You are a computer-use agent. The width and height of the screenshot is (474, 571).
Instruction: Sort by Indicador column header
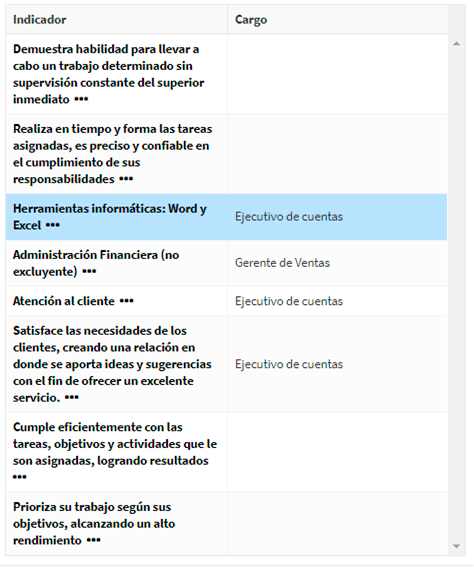pyautogui.click(x=40, y=20)
